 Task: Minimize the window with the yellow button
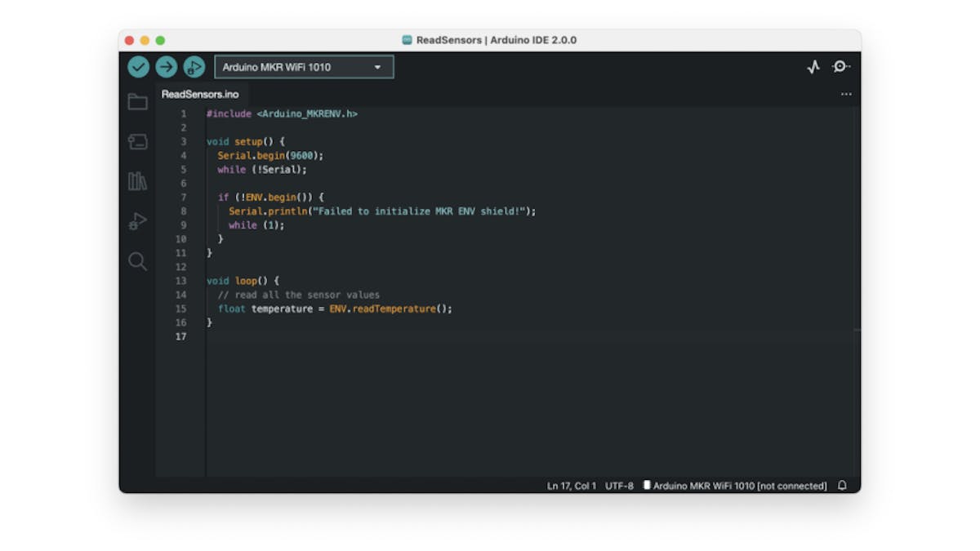(x=145, y=40)
